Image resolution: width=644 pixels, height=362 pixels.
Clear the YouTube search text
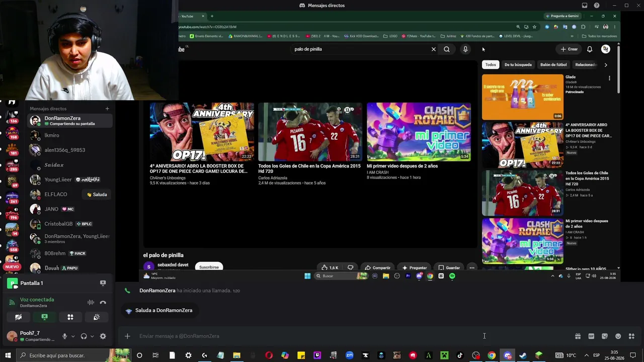pos(433,49)
